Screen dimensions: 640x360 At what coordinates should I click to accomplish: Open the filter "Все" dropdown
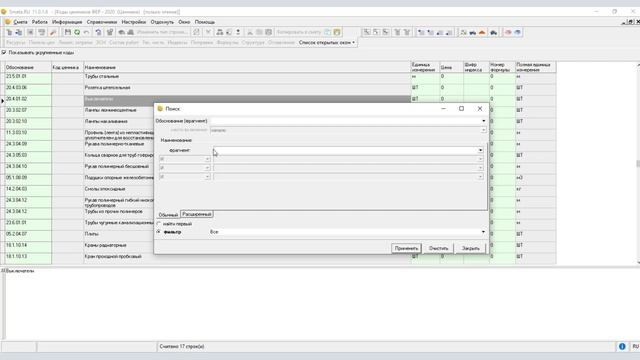[483, 232]
